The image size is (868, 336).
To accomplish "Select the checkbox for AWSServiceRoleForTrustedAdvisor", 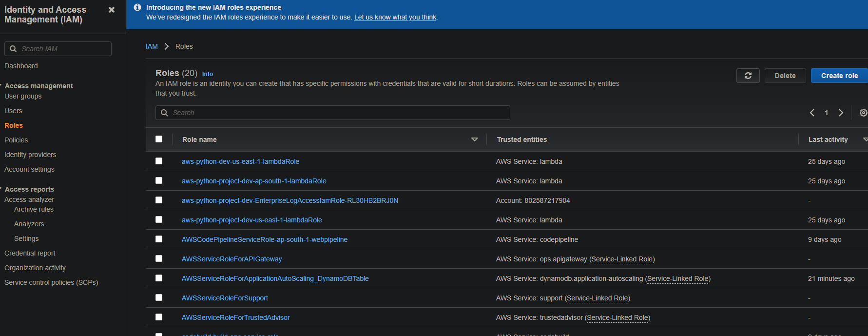I will (x=159, y=317).
